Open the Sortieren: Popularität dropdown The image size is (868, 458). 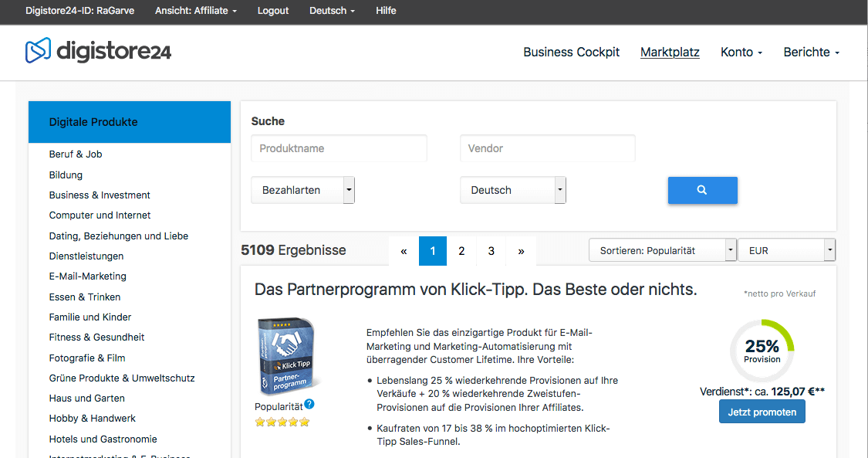pos(662,250)
